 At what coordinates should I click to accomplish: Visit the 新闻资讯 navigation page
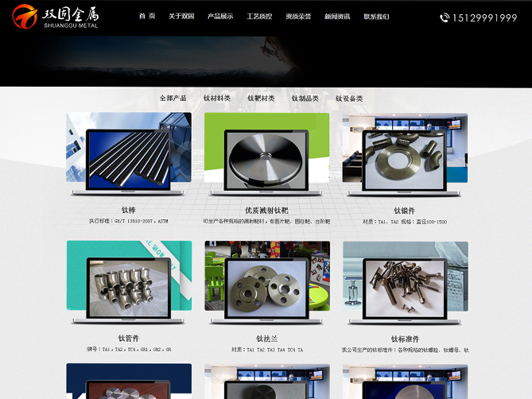pos(337,17)
